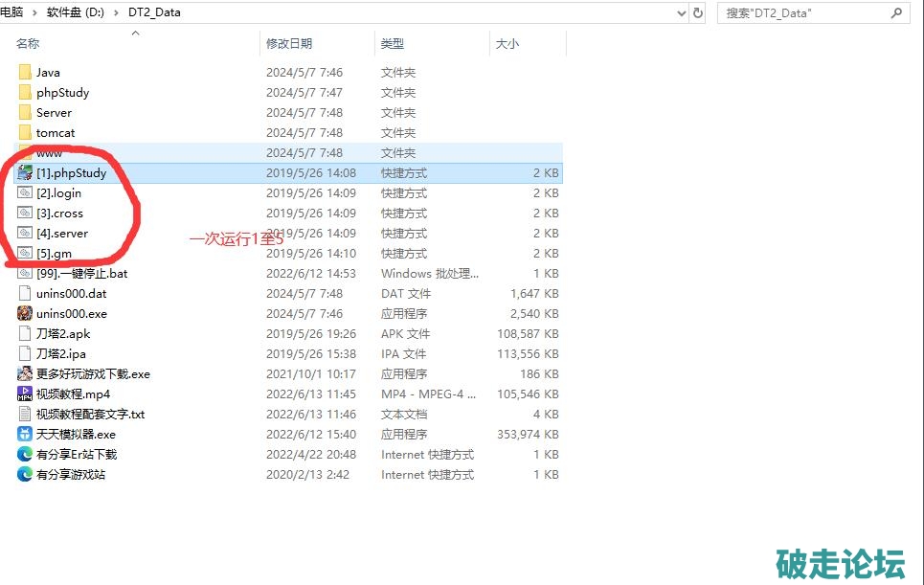Expand the chevron after 软件盘 (D:)
924x585 pixels.
pyautogui.click(x=119, y=13)
